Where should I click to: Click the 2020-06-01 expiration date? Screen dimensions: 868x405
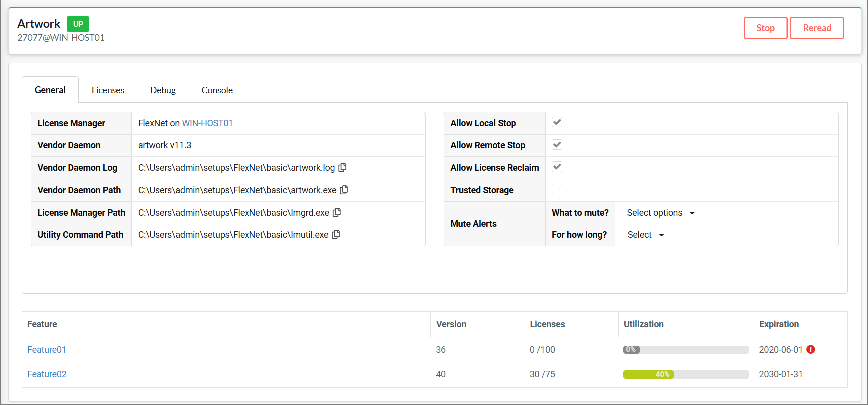(x=781, y=350)
